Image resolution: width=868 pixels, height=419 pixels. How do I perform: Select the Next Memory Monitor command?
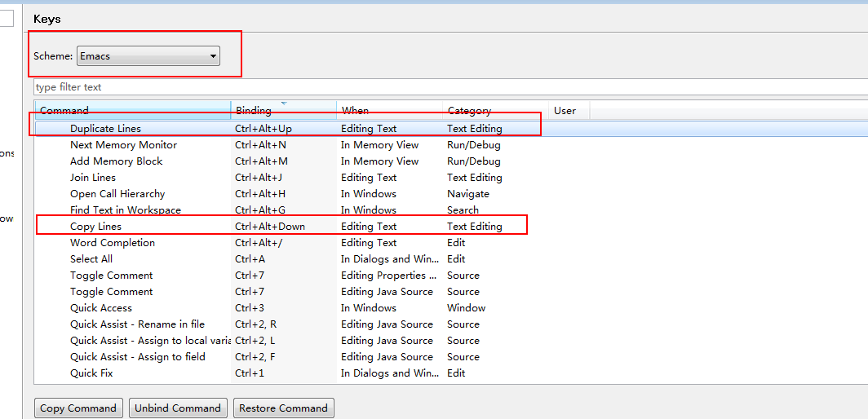pyautogui.click(x=123, y=145)
